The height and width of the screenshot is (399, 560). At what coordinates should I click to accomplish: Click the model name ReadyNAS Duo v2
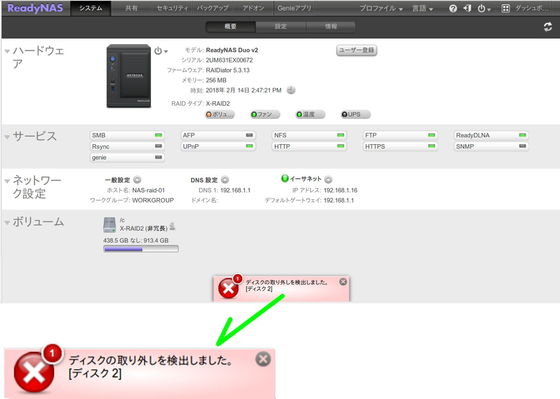pyautogui.click(x=232, y=50)
